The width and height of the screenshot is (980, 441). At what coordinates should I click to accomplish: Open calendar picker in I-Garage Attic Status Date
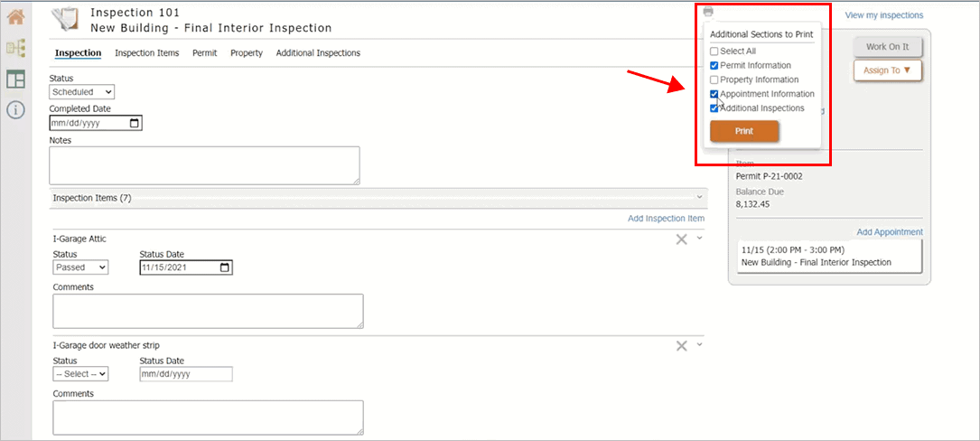point(225,267)
